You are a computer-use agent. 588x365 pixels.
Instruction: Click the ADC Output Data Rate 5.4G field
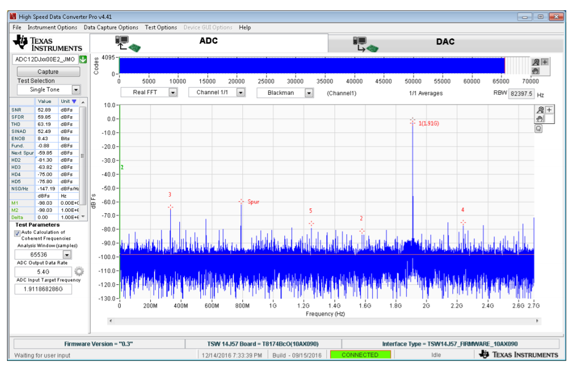[43, 272]
